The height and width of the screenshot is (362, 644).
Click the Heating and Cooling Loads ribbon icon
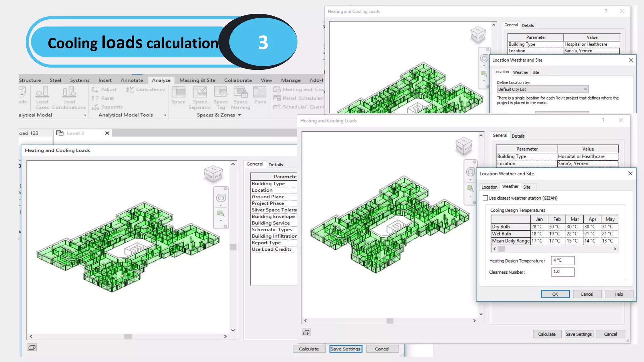pyautogui.click(x=277, y=90)
